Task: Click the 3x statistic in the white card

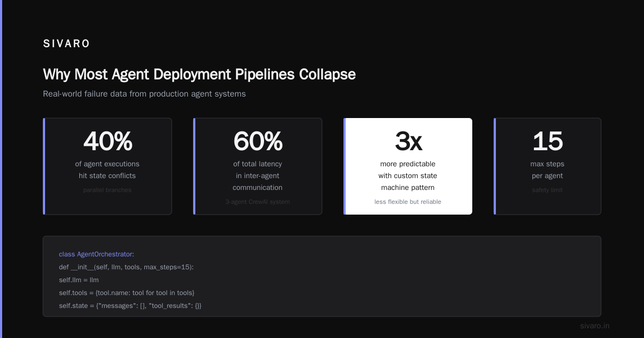Action: pos(408,141)
